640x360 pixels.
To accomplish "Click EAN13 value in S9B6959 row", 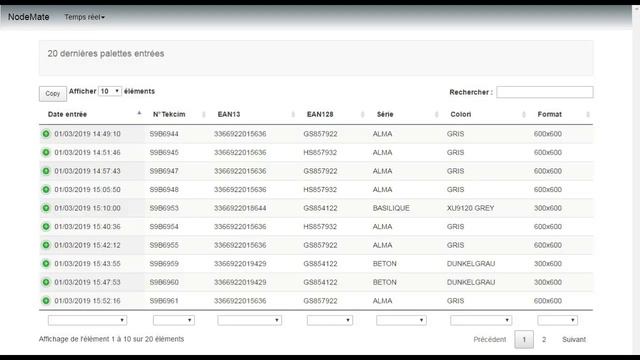I will 240,264.
